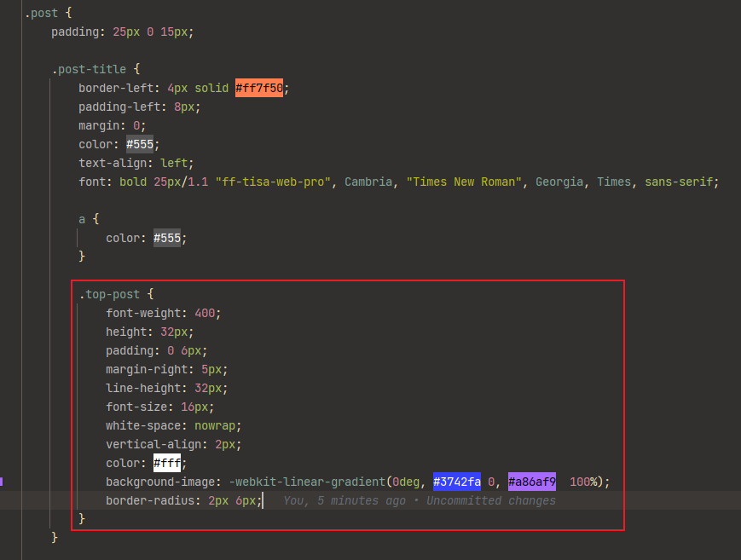The height and width of the screenshot is (560, 741).
Task: Select the vertical-align property name
Action: (x=153, y=444)
